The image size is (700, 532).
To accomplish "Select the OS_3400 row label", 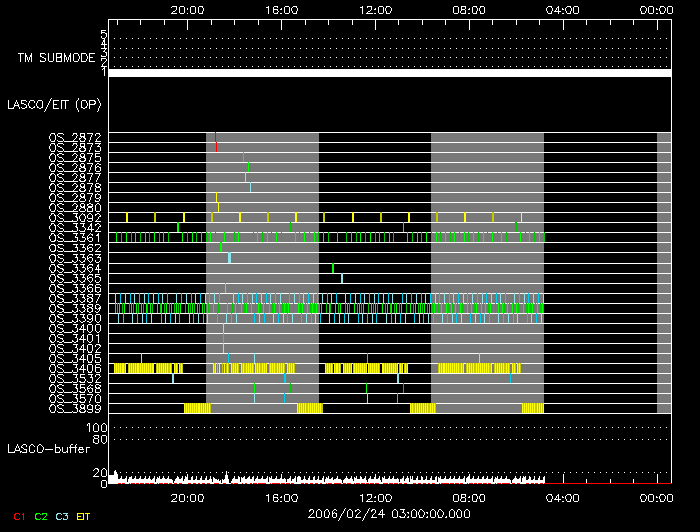I will (75, 328).
